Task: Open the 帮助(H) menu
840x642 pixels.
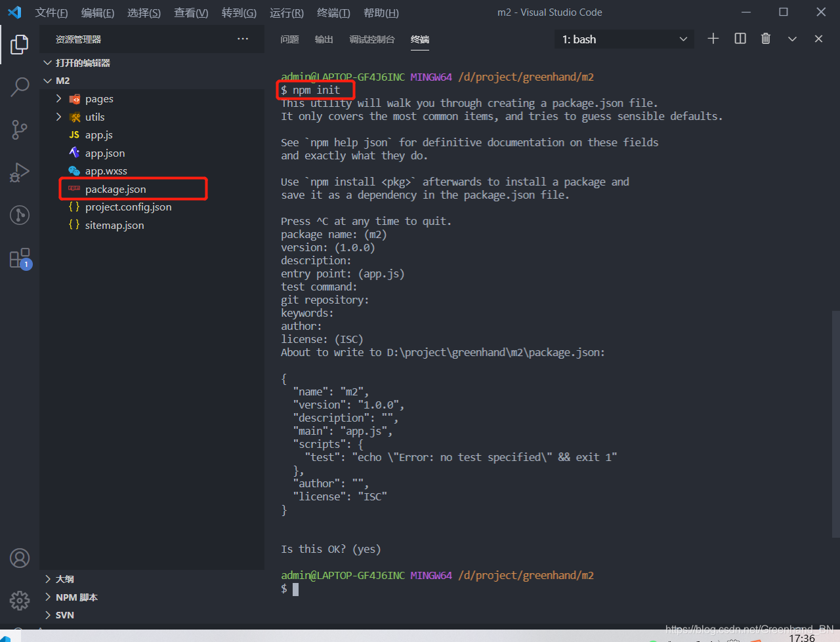Action: 381,12
